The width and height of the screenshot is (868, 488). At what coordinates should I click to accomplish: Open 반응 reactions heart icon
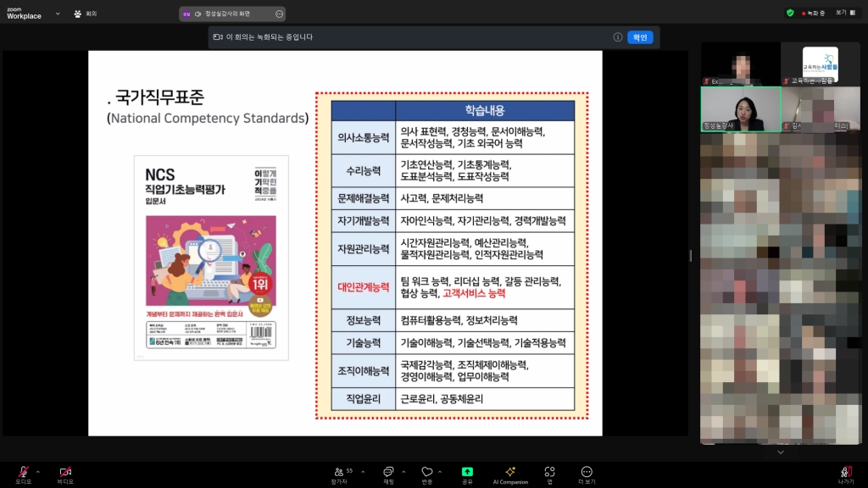(427, 472)
